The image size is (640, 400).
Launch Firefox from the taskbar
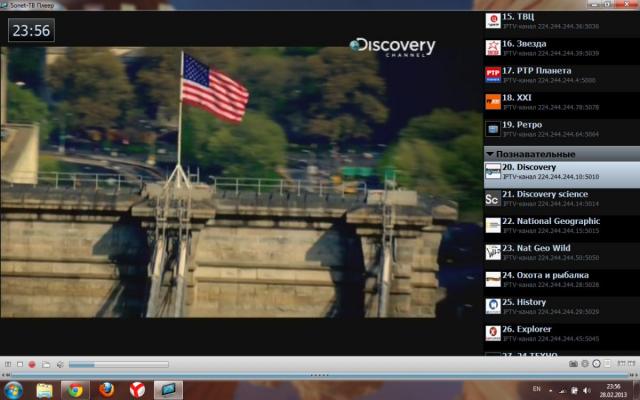pyautogui.click(x=106, y=388)
